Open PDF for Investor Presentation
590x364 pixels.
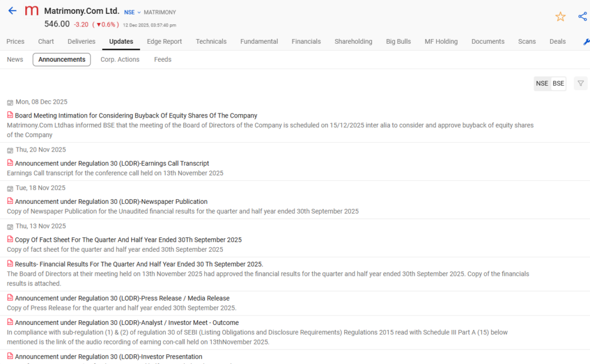point(10,356)
